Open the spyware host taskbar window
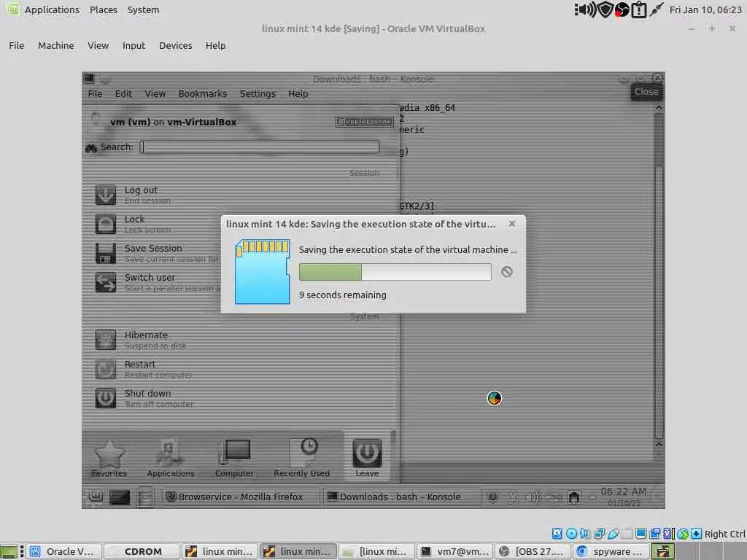747x560 pixels. pos(610,551)
